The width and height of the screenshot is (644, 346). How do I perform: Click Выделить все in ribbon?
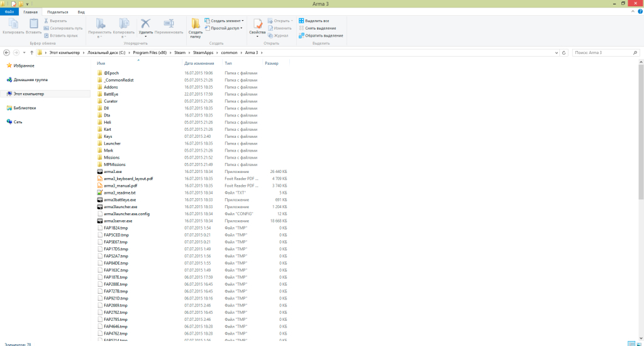pos(314,21)
